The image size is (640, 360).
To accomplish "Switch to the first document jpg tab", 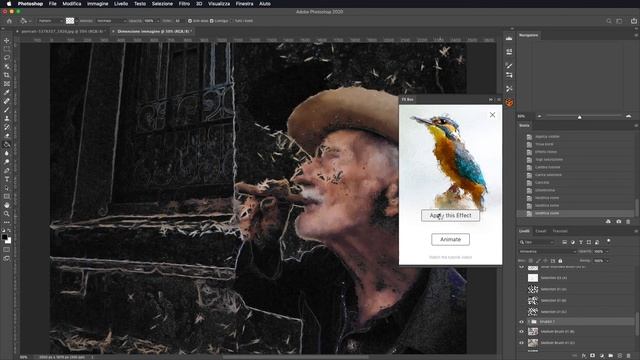I will pyautogui.click(x=62, y=31).
